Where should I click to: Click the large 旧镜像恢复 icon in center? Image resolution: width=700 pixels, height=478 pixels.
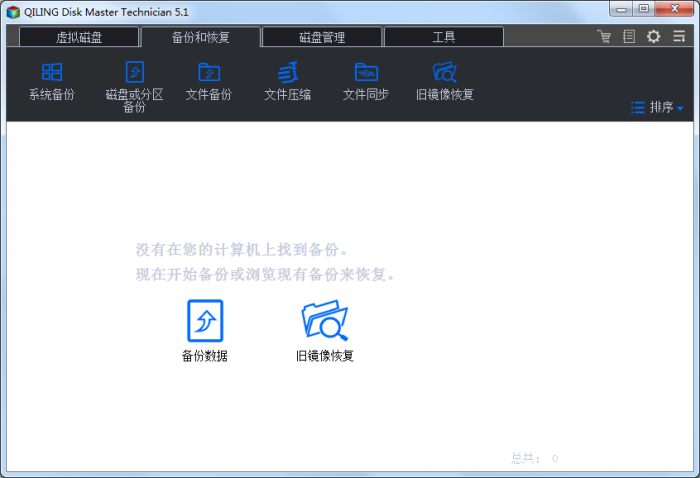point(325,331)
